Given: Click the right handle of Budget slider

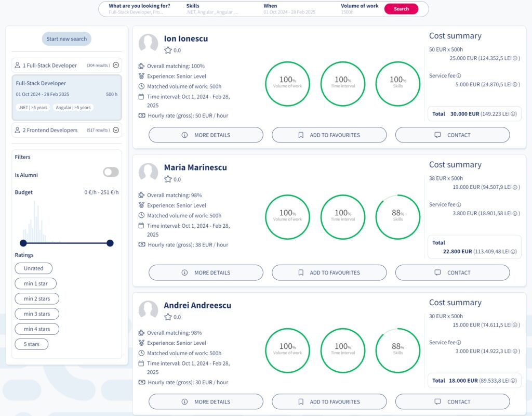Looking at the screenshot, I should point(110,243).
